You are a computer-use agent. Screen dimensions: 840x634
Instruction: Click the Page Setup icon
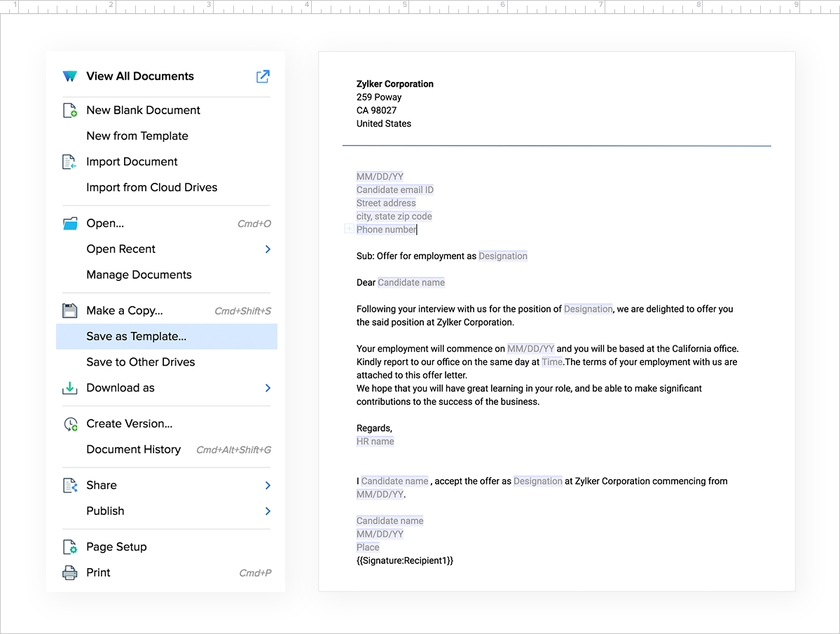coord(70,547)
